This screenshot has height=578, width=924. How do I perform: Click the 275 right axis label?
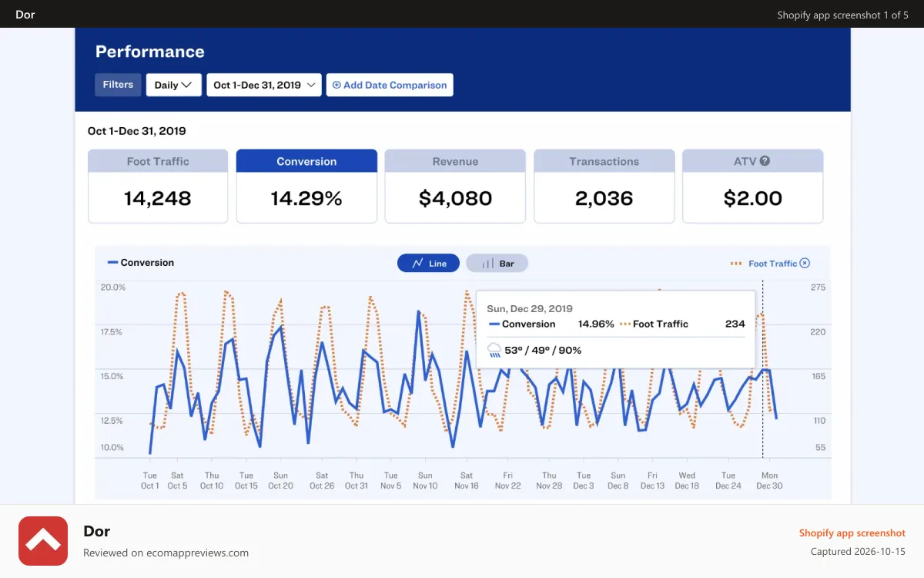tap(818, 287)
